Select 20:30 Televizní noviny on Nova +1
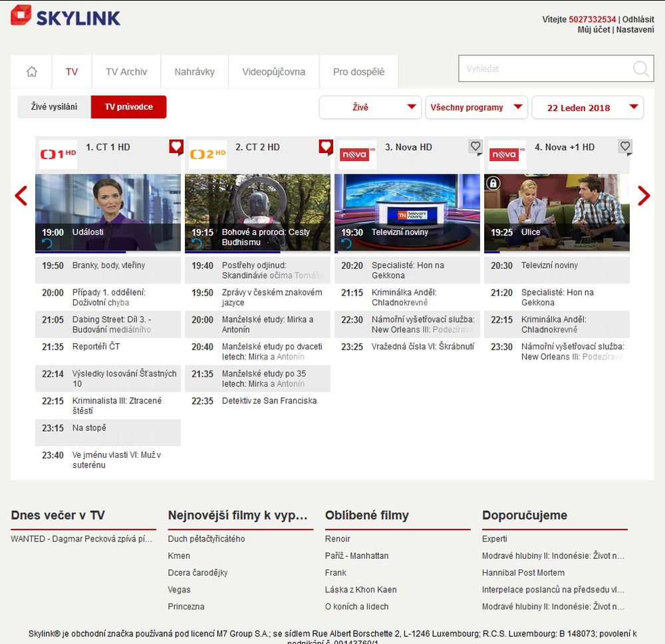 point(557,270)
